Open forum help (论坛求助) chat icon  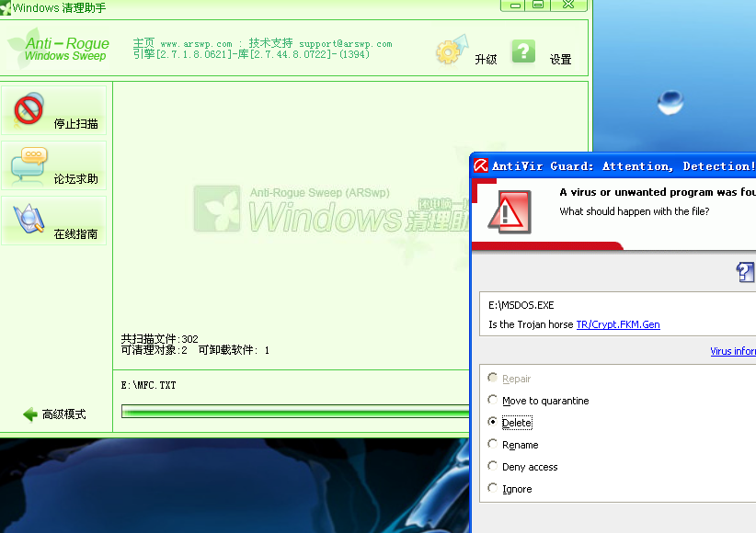[29, 164]
